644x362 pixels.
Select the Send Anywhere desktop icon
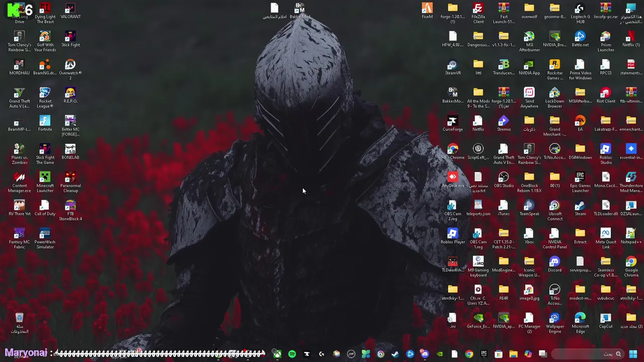pos(529,98)
